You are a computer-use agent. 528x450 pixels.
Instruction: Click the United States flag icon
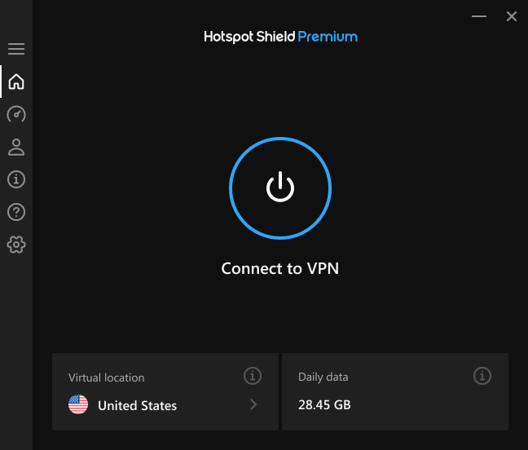pos(78,405)
